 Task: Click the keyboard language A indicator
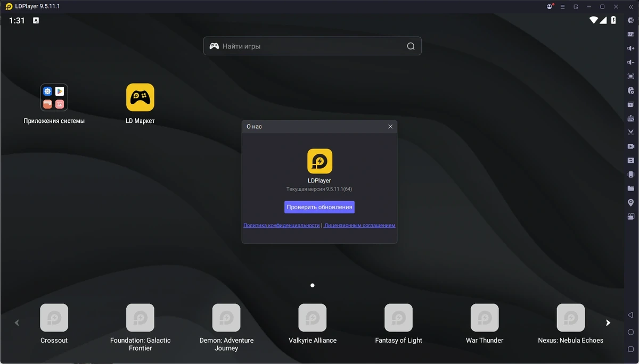pos(36,20)
